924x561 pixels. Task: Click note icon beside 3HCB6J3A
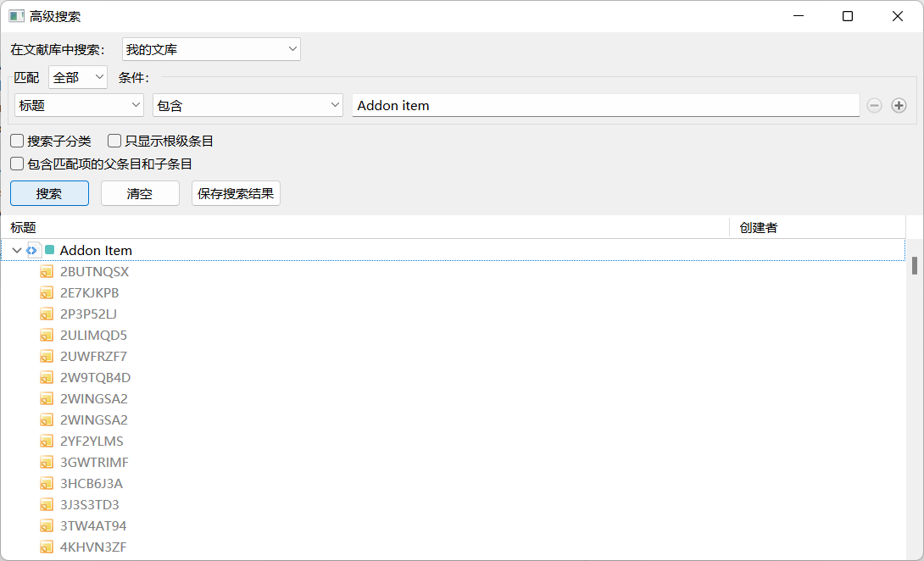click(47, 484)
